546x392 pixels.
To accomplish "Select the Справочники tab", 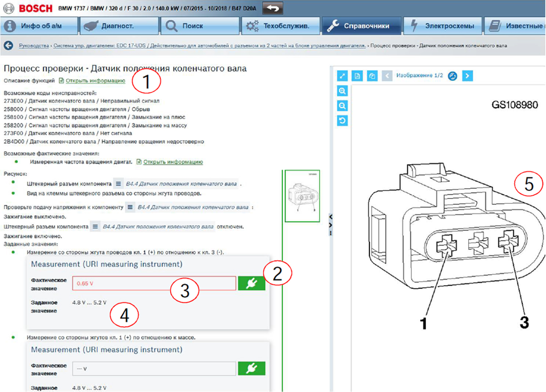I will click(x=361, y=26).
